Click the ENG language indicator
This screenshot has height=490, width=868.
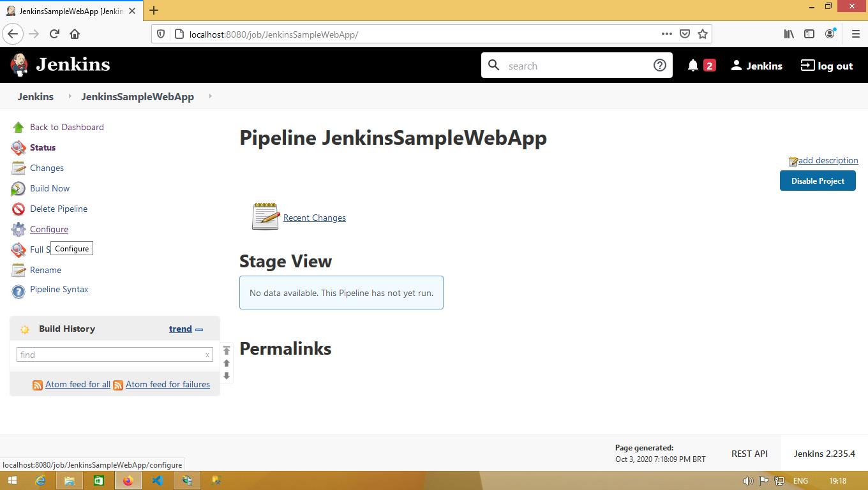point(800,481)
